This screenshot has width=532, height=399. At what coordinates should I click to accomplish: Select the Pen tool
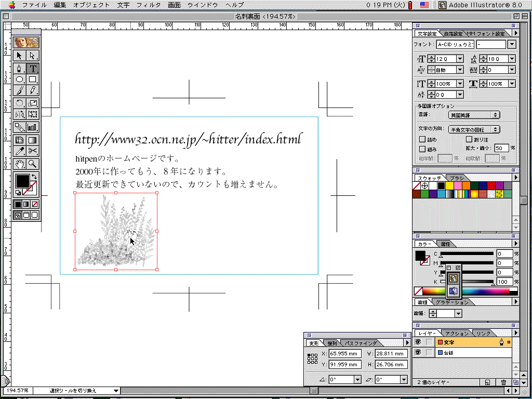point(20,69)
